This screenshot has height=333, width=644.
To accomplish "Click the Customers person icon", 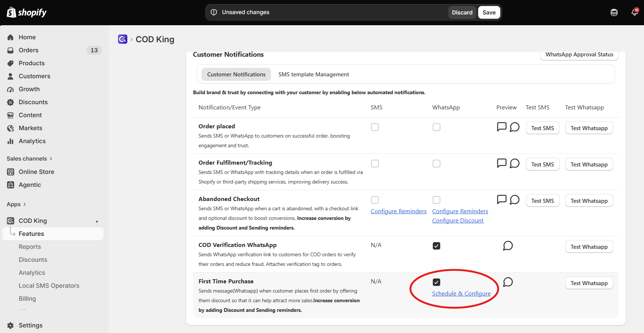I will [10, 76].
